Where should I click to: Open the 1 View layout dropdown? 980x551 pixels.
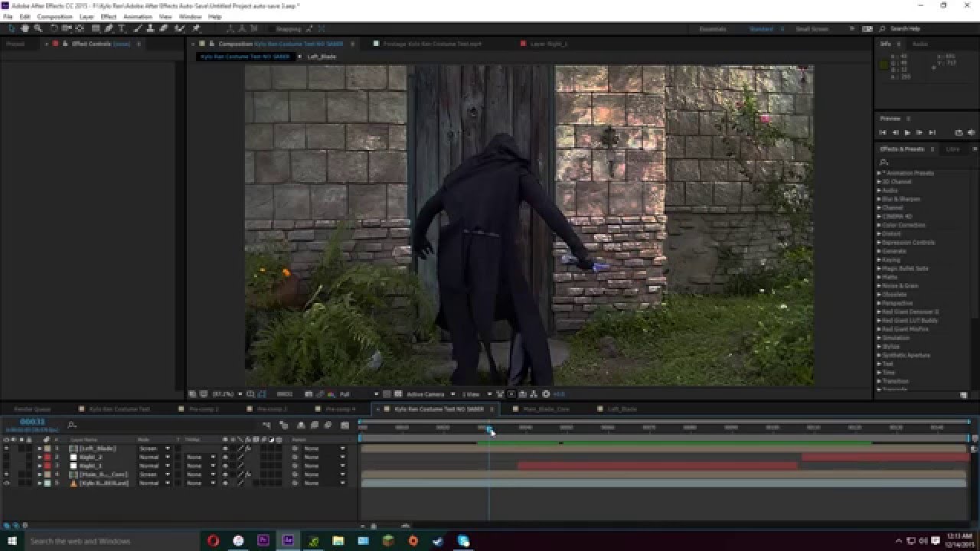[476, 394]
